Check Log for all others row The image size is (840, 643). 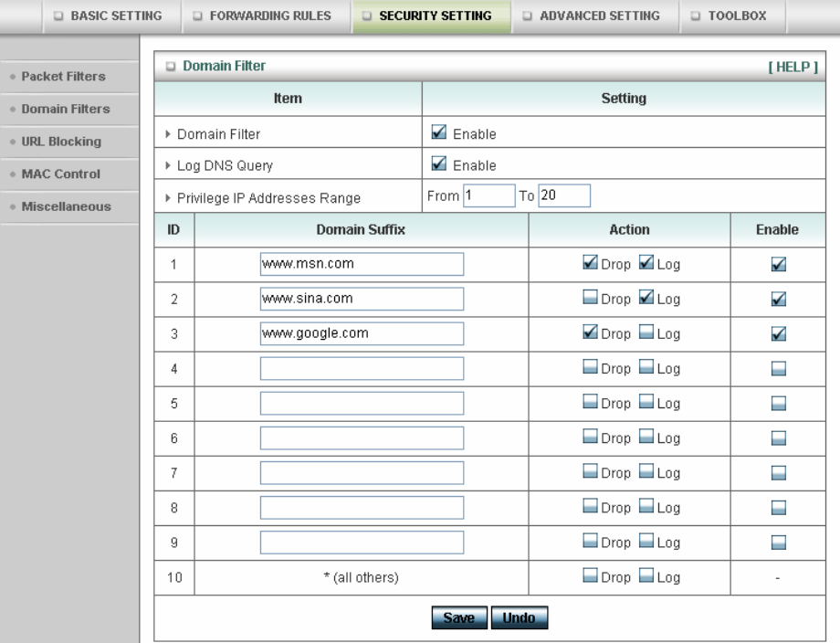(x=646, y=575)
